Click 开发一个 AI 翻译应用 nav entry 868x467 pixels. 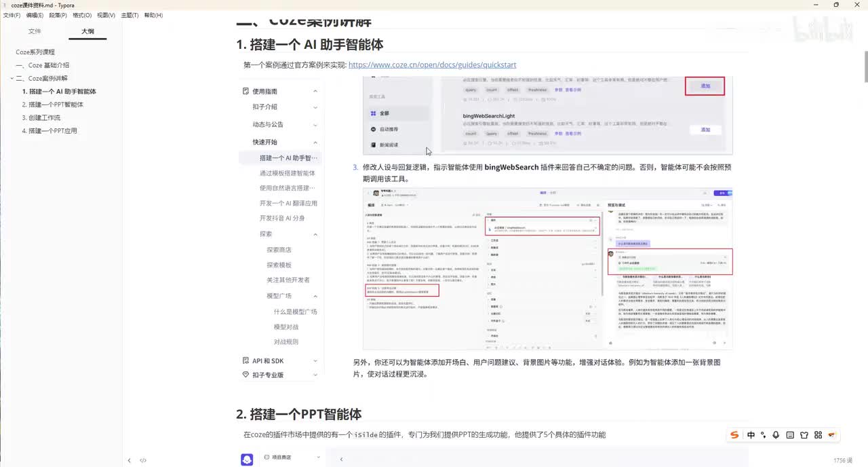click(x=288, y=203)
